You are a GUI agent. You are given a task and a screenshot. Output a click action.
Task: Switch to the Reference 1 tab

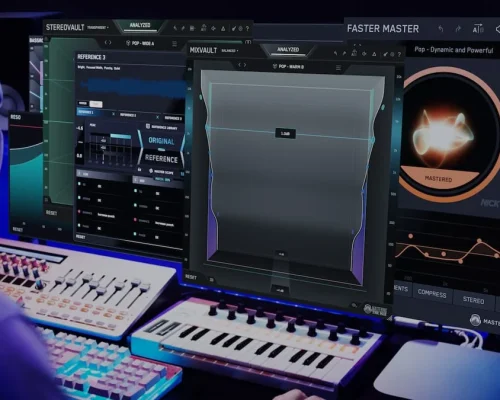click(94, 113)
